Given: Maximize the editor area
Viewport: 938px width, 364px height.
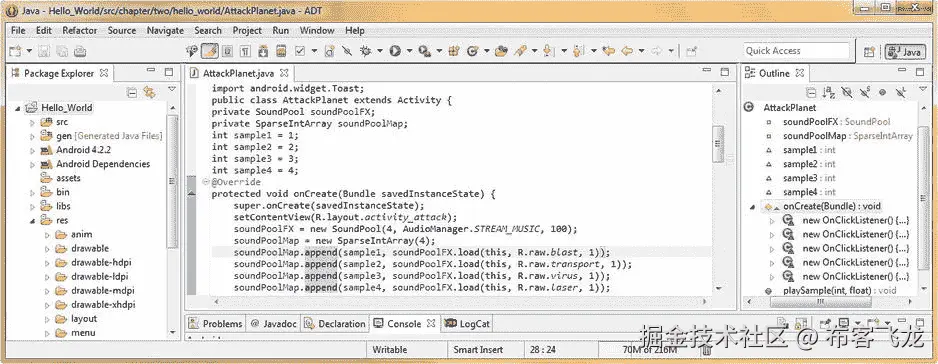Looking at the screenshot, I should click(724, 72).
